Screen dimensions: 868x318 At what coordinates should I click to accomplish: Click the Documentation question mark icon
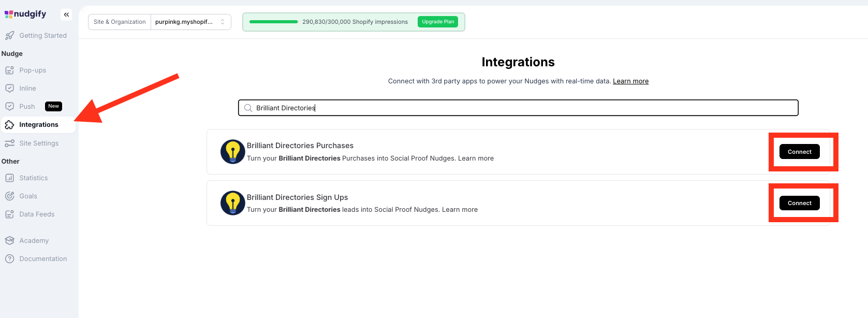tap(9, 258)
